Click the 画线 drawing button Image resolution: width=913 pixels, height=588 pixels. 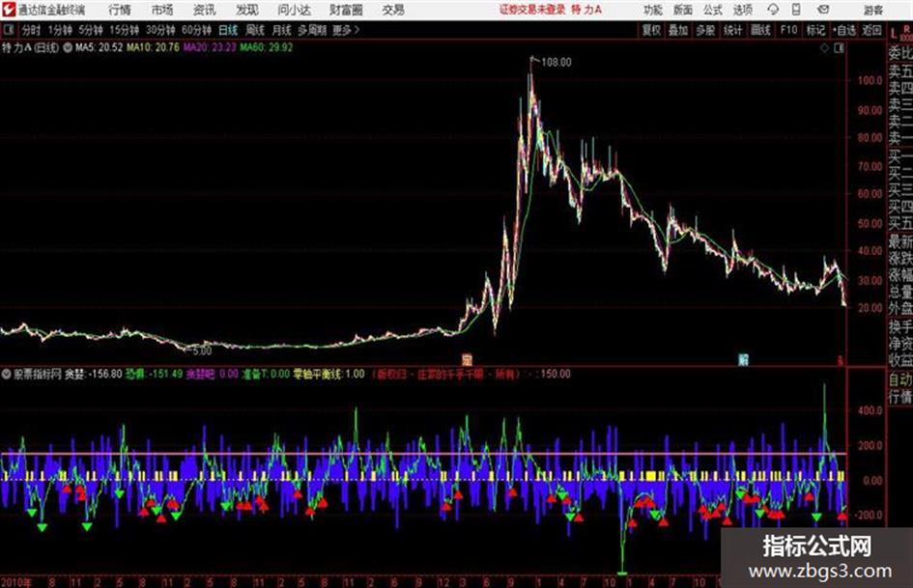click(760, 30)
